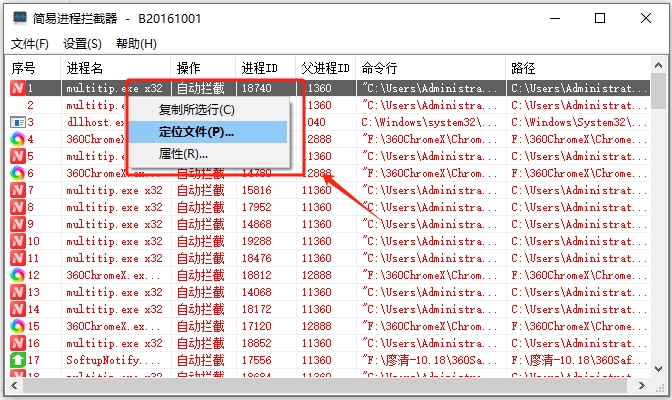Click the SoftupNotify icon in row 17

click(x=18, y=360)
